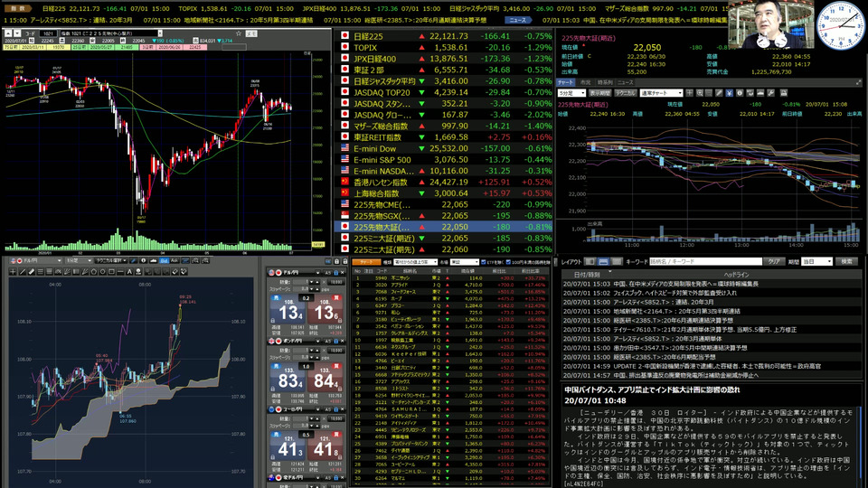Click the info icon in futures chart toolbar

[741, 93]
